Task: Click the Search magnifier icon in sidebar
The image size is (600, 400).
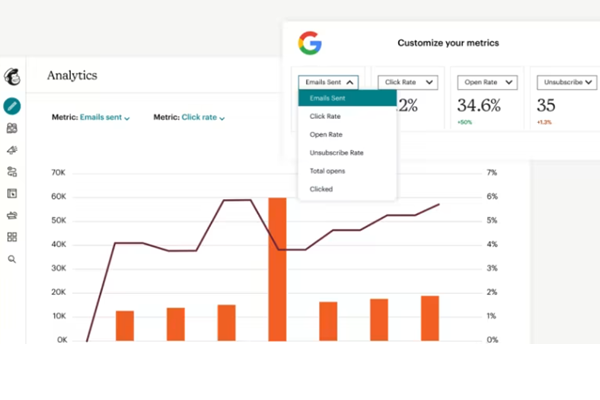Action: [12, 259]
